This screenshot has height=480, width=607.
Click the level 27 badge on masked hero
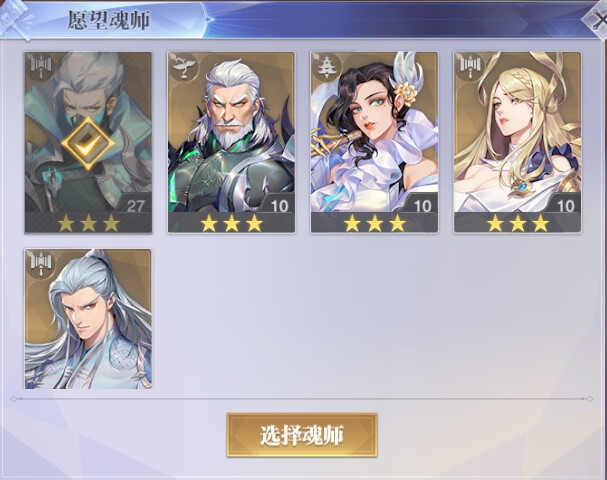tap(135, 206)
